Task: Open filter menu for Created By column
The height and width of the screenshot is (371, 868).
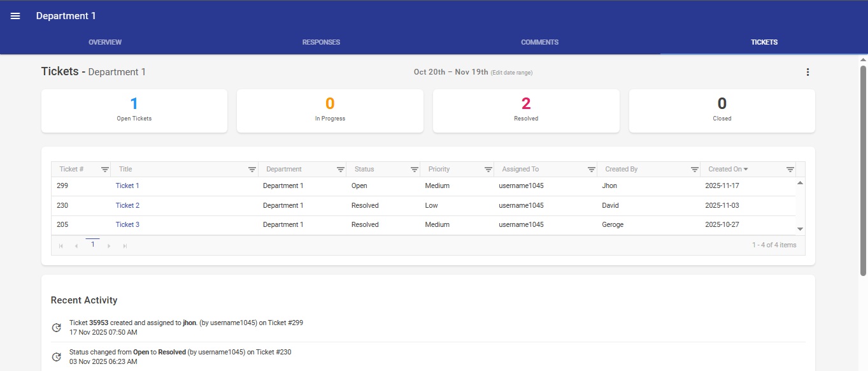Action: pyautogui.click(x=695, y=170)
